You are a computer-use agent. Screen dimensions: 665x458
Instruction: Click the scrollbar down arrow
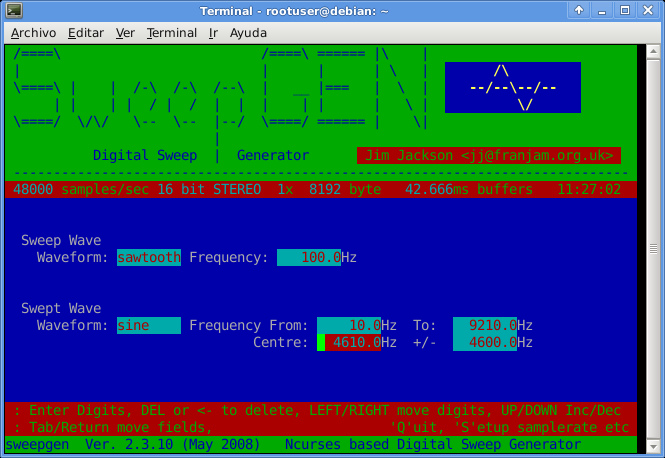[653, 446]
